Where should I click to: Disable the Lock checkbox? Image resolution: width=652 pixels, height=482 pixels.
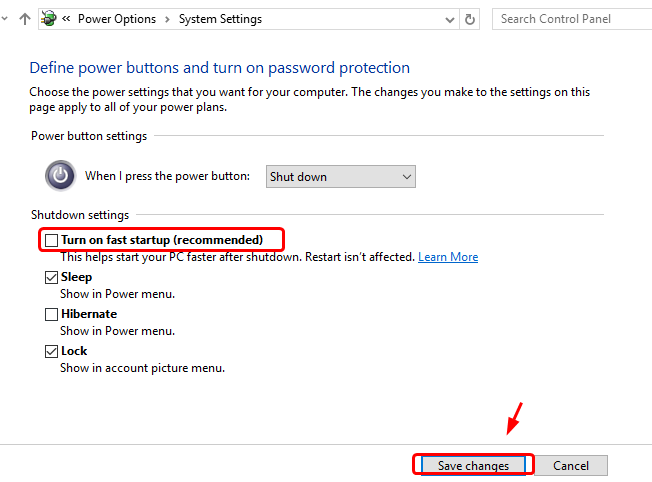point(51,351)
